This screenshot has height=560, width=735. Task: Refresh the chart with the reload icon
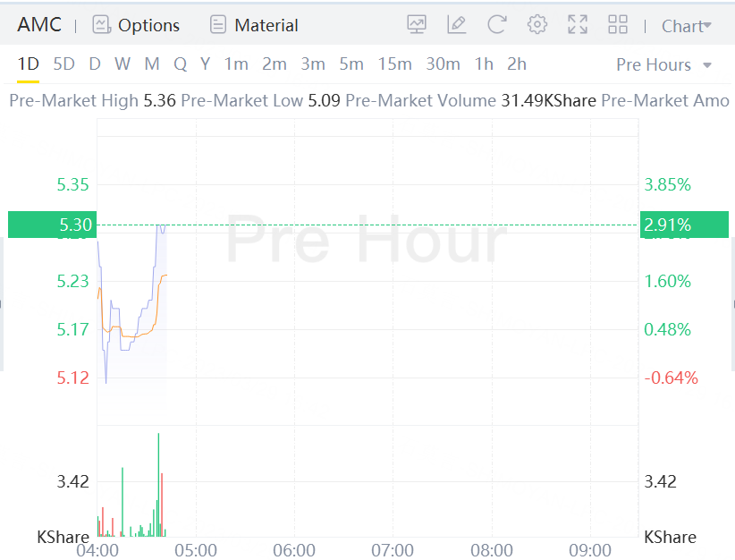click(497, 25)
